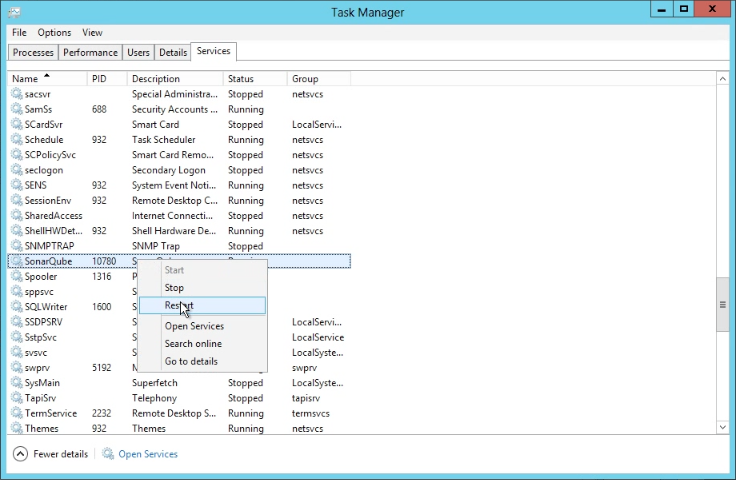
Task: Click PID 2232 in TermService row
Action: click(x=101, y=413)
